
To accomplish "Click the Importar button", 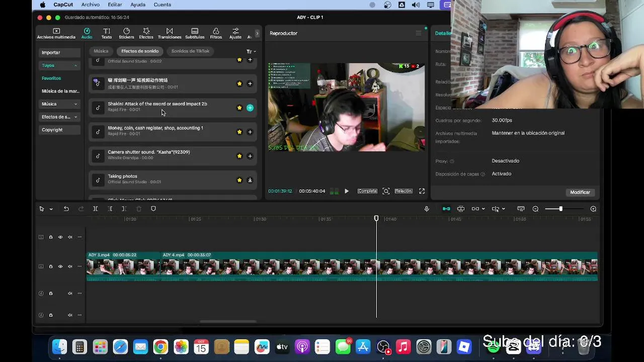I will pyautogui.click(x=59, y=52).
